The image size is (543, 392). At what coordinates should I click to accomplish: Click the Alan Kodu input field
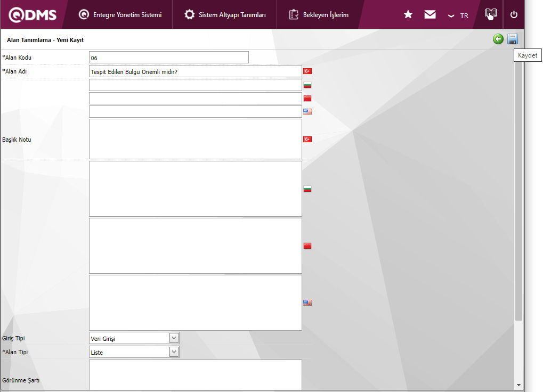[168, 58]
